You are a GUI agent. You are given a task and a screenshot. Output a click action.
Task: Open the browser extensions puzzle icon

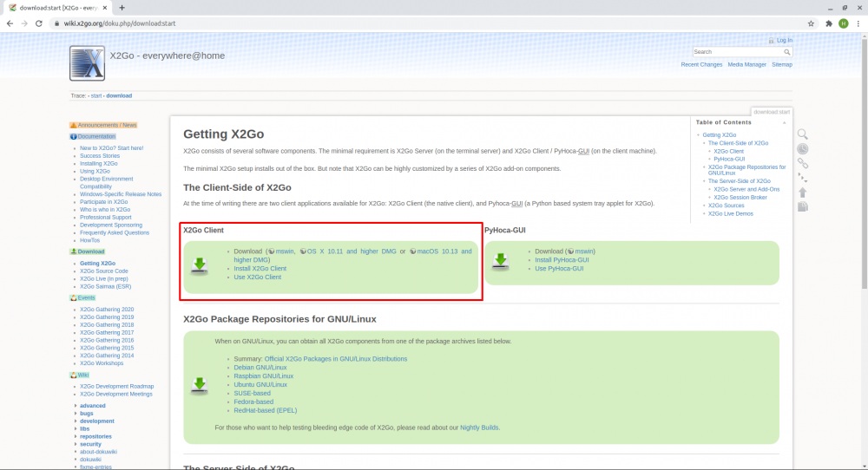pos(829,23)
